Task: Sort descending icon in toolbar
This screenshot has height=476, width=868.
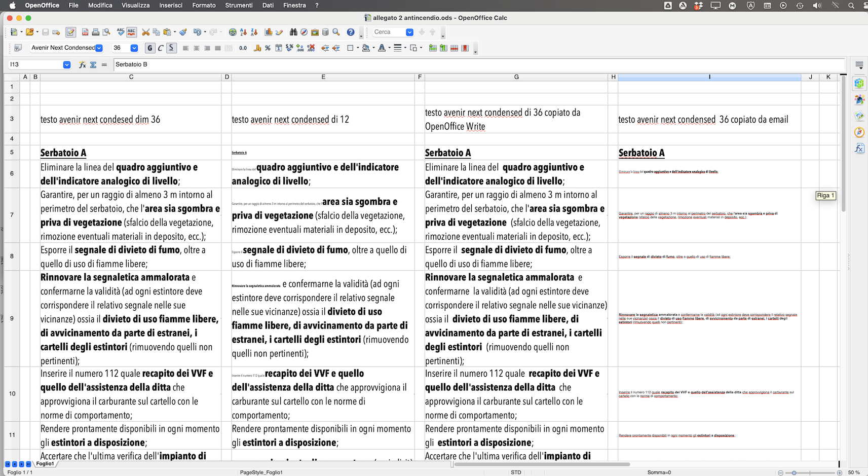Action: click(254, 32)
